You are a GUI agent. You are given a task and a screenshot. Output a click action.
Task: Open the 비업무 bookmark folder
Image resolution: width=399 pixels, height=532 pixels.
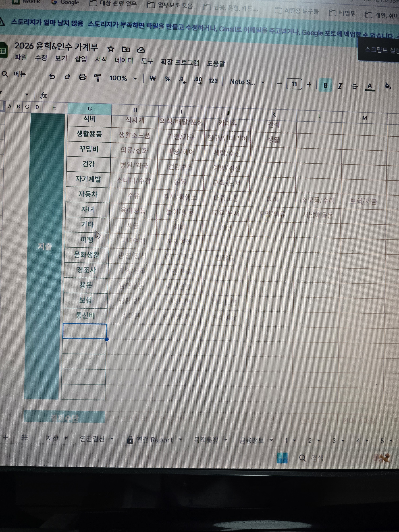coord(342,13)
